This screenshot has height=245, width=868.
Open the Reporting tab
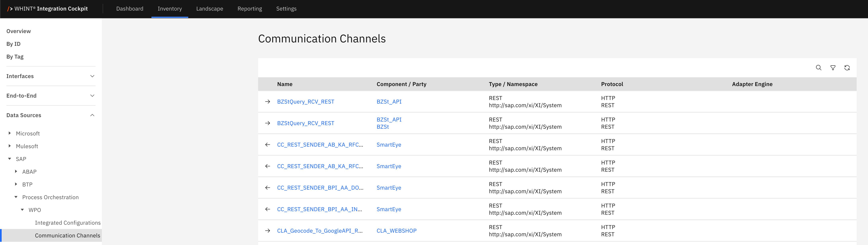tap(249, 9)
